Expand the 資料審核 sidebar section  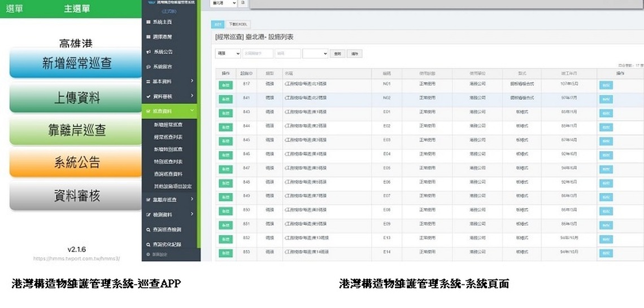tap(169, 96)
